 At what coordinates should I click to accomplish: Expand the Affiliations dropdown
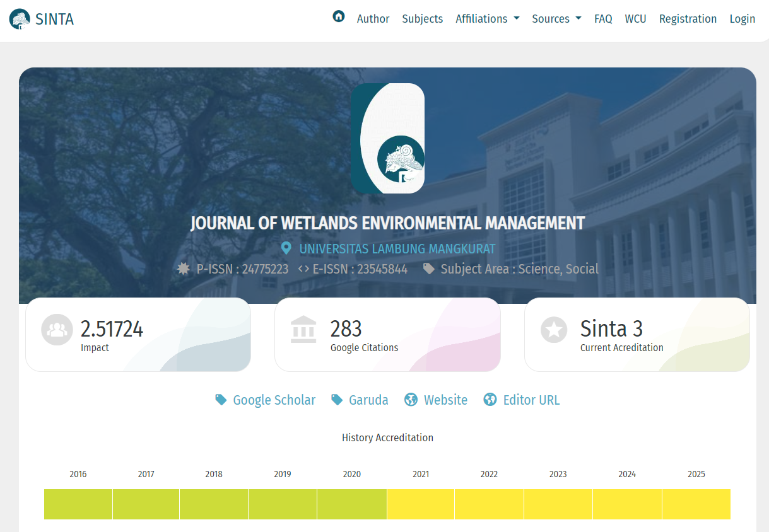488,19
